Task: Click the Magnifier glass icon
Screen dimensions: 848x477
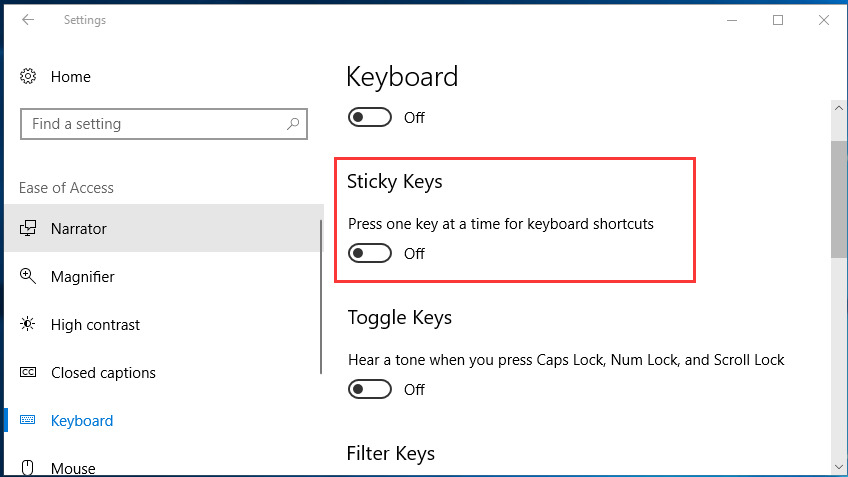Action: (x=28, y=276)
